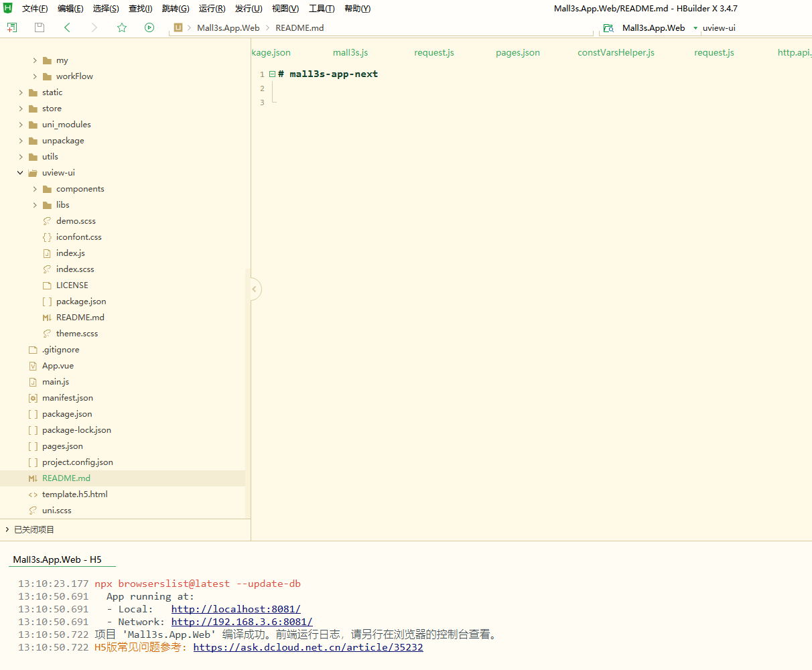The height and width of the screenshot is (670, 812).
Task: Click the manifest.json file icon
Action: pyautogui.click(x=33, y=398)
